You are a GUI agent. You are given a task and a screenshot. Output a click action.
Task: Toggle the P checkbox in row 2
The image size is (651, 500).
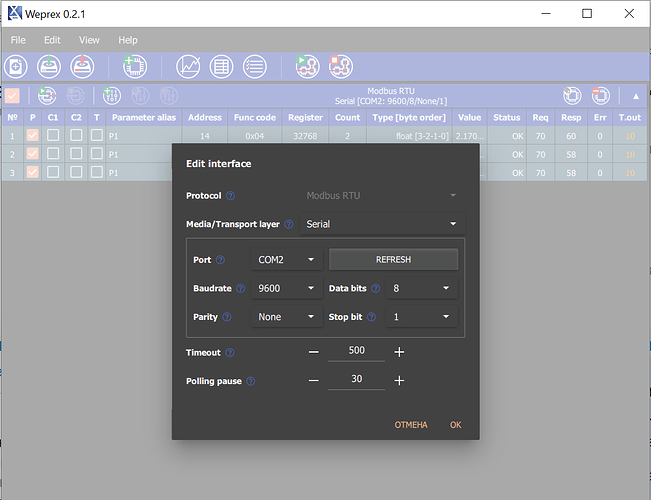pyautogui.click(x=32, y=154)
